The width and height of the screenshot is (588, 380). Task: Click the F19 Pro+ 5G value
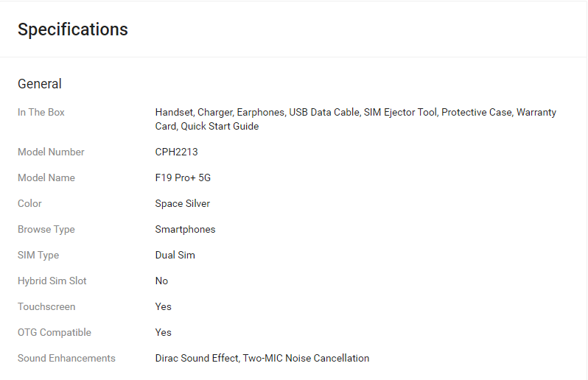pos(182,178)
